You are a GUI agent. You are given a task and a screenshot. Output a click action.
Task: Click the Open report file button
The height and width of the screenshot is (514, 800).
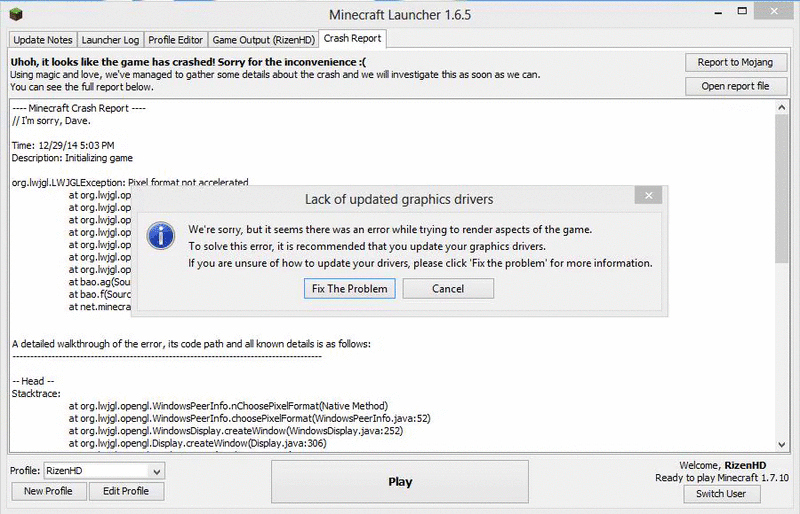coord(735,86)
